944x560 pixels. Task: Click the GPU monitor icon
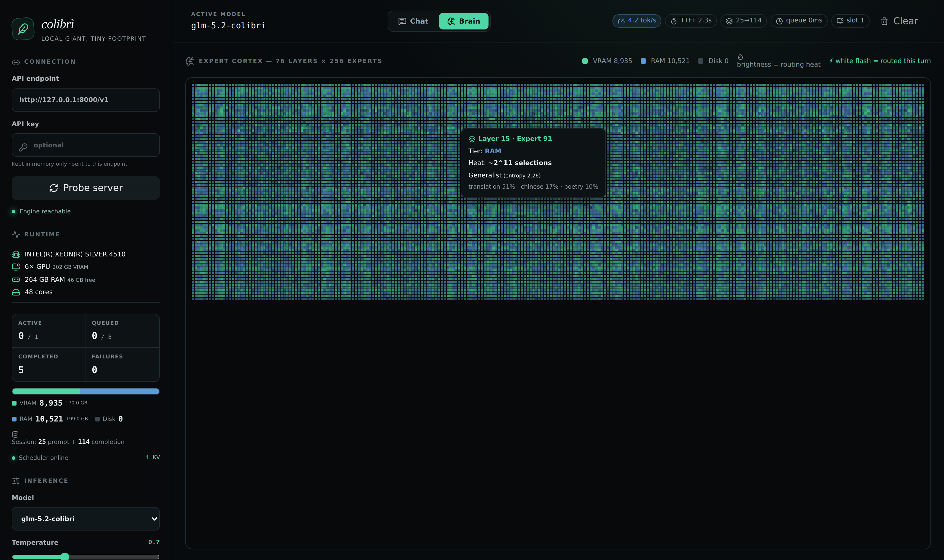click(x=16, y=267)
